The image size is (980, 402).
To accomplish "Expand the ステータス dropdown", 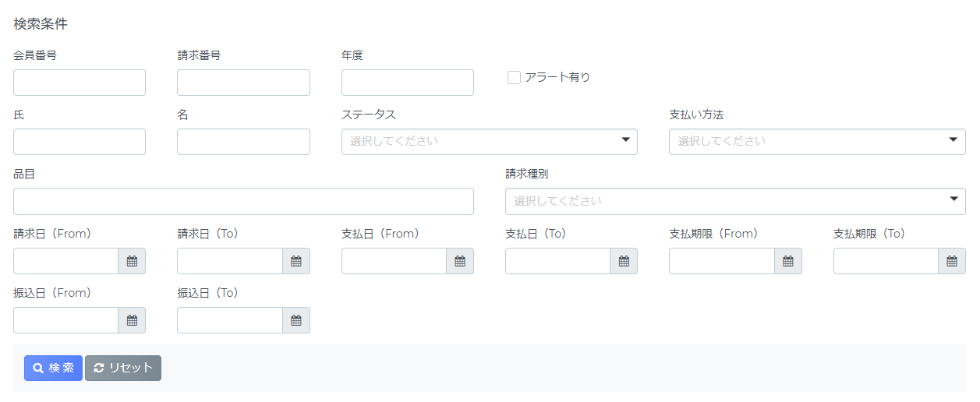I will coord(490,142).
